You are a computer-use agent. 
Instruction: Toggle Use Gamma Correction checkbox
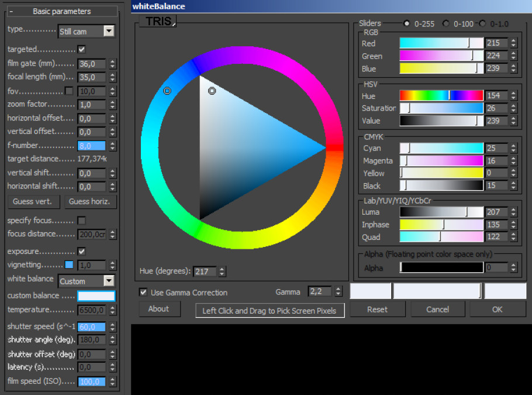pyautogui.click(x=143, y=293)
